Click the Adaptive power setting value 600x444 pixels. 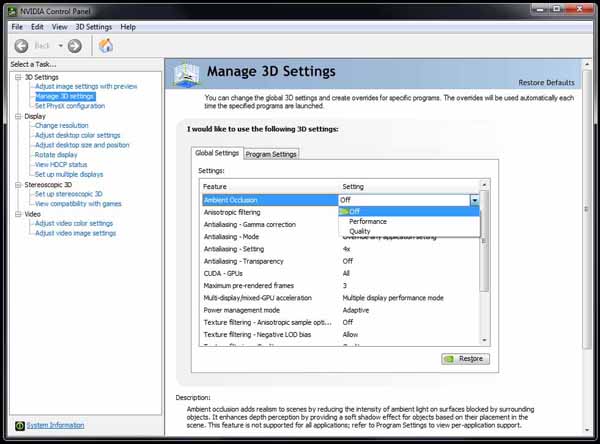(356, 310)
